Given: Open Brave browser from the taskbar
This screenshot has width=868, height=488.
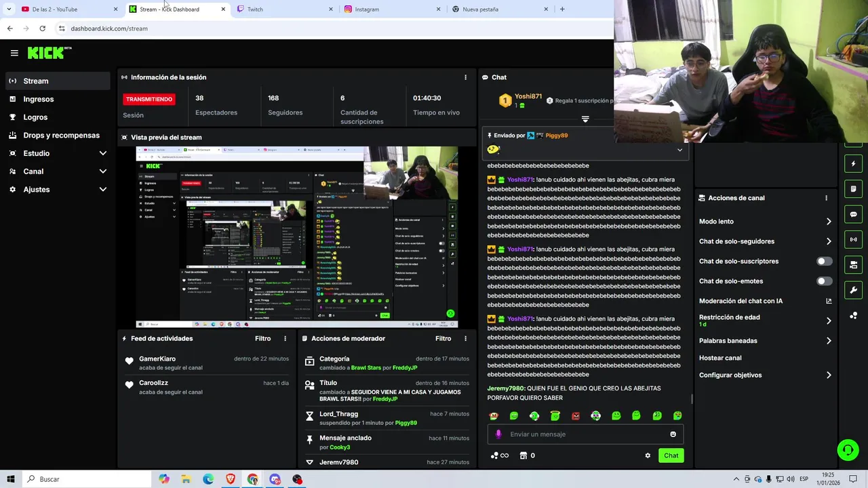Looking at the screenshot, I should click(x=231, y=479).
